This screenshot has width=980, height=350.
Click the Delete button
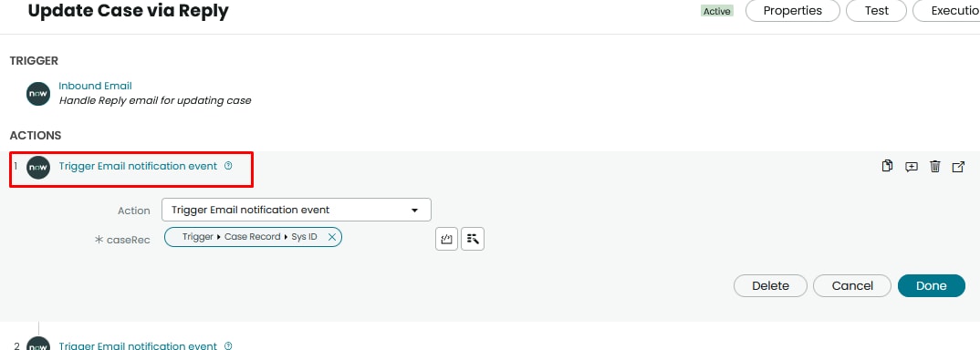tap(770, 285)
